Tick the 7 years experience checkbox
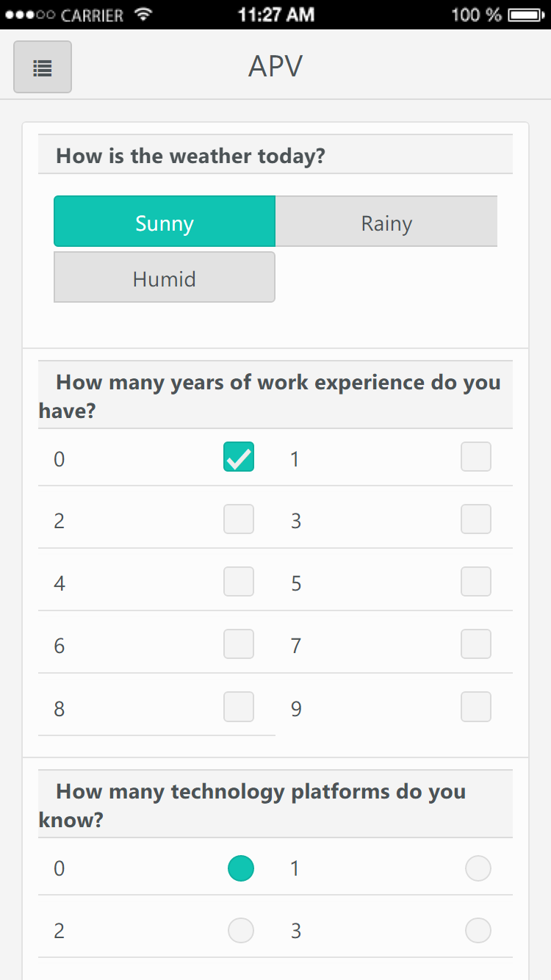 coord(476,644)
